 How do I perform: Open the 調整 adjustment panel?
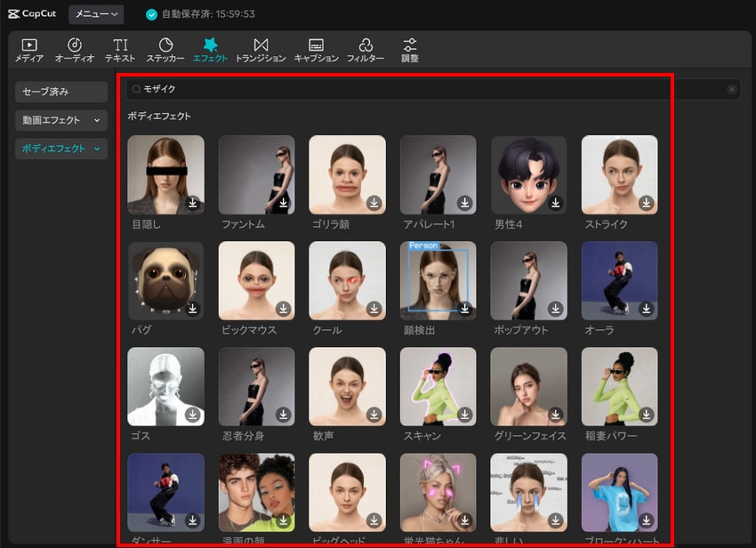[x=409, y=50]
